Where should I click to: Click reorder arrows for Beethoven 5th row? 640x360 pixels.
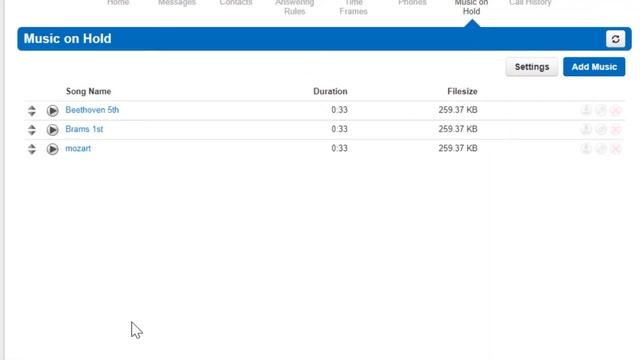coord(32,111)
